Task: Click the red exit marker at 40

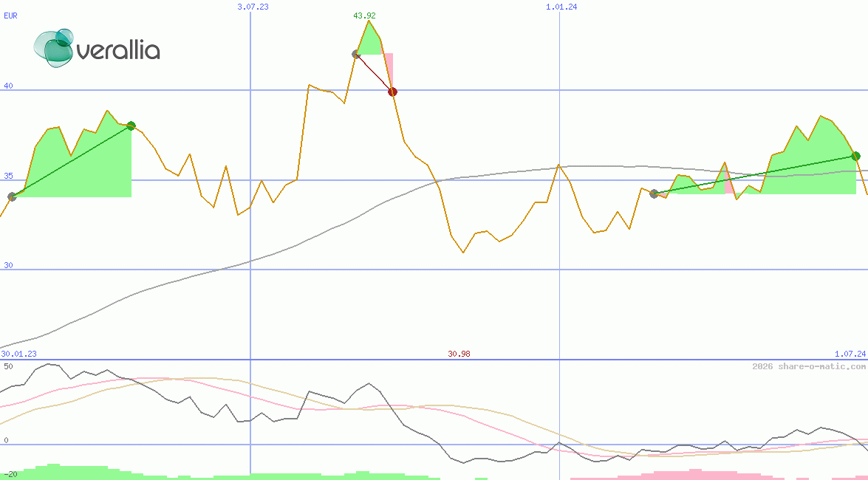Action: pyautogui.click(x=393, y=92)
